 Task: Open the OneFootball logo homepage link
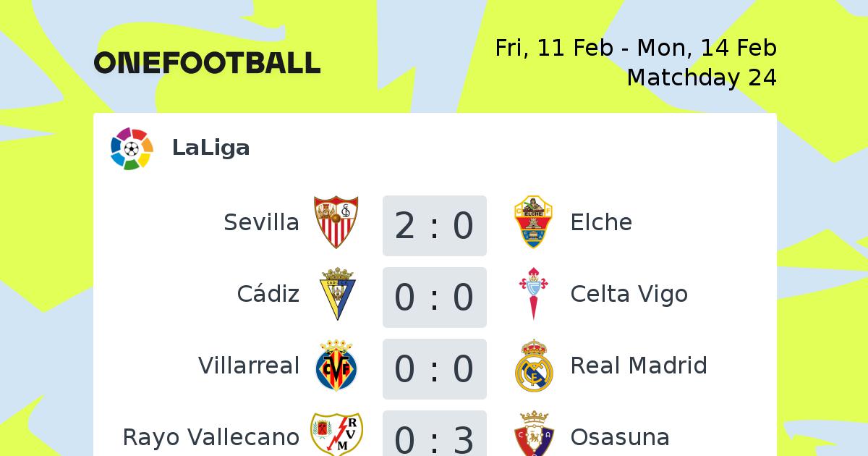pyautogui.click(x=207, y=63)
